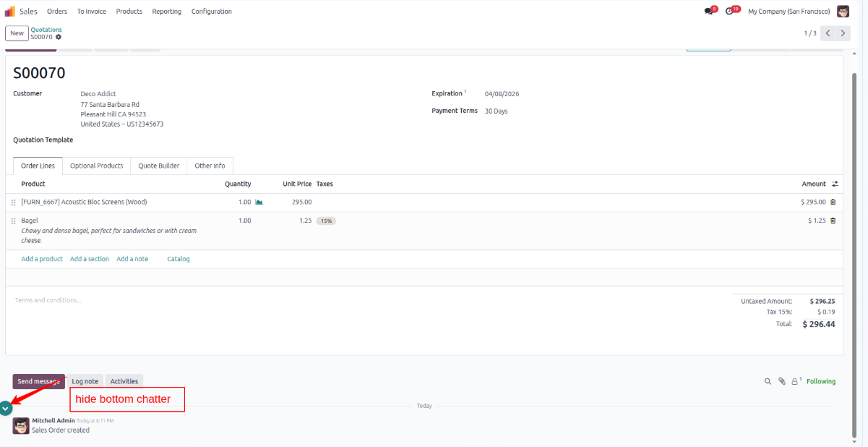Click the Product column header
This screenshot has height=447, width=868.
pyautogui.click(x=33, y=184)
